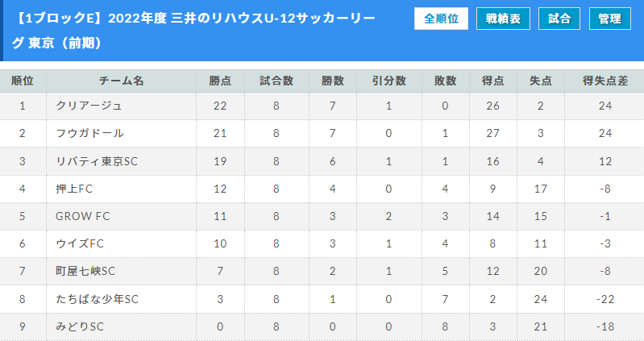Click team name 押上FC
The image size is (644, 341).
pyautogui.click(x=74, y=189)
